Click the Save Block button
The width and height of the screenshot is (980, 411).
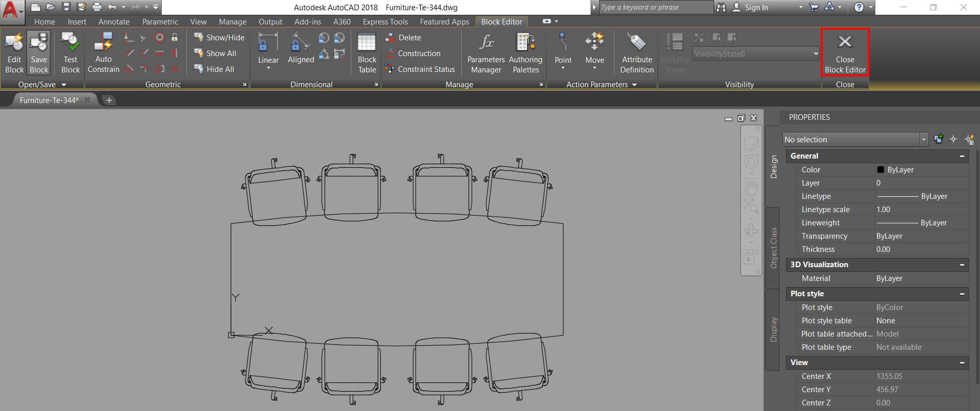click(39, 53)
